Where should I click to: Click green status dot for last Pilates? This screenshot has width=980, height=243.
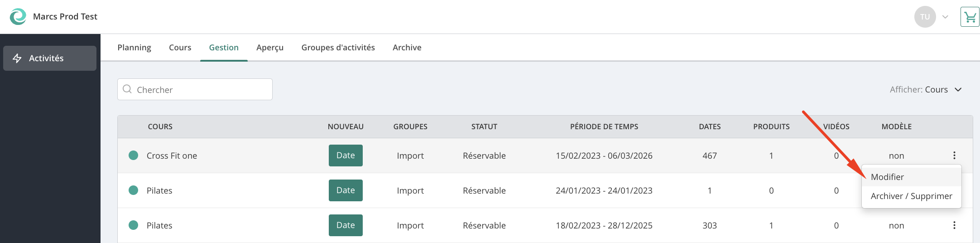point(133,225)
